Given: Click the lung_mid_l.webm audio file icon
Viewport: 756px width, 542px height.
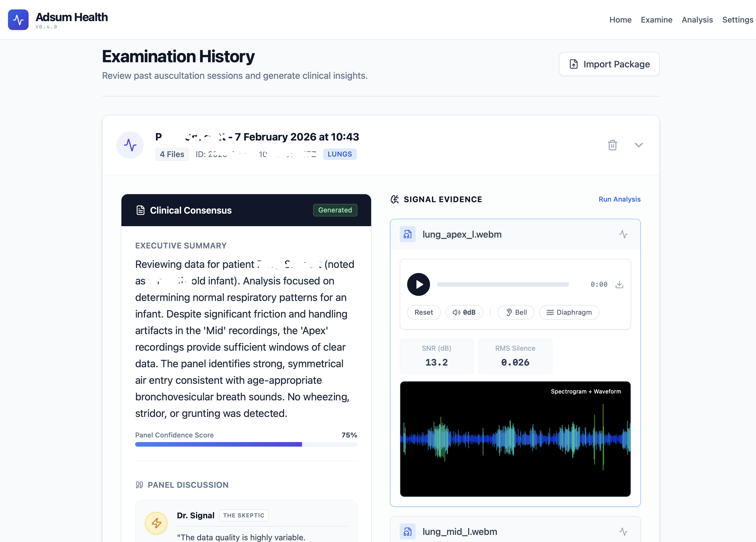Looking at the screenshot, I should click(x=407, y=531).
